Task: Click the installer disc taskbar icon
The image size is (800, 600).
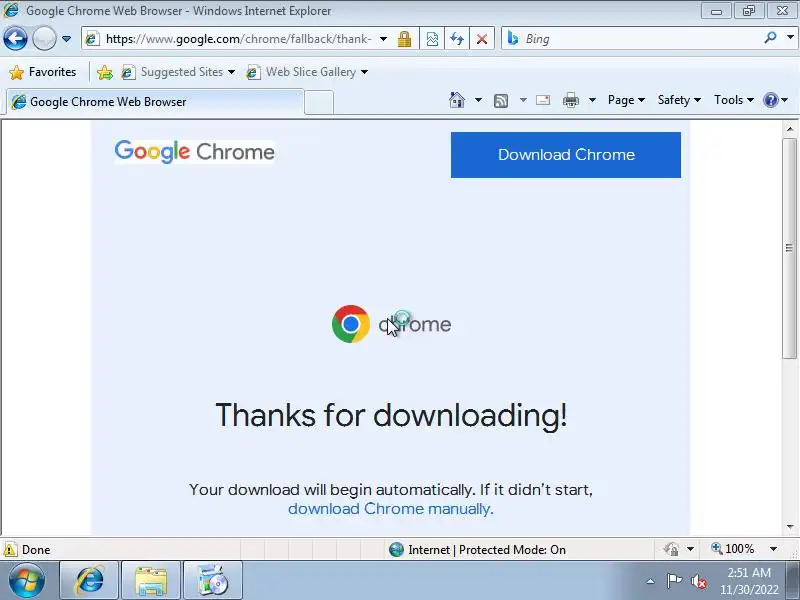Action: click(213, 580)
